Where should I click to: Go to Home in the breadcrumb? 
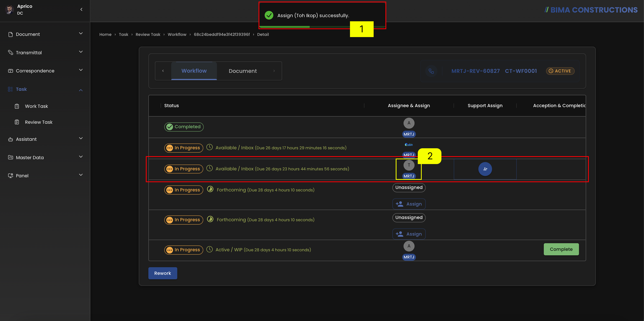click(x=105, y=35)
